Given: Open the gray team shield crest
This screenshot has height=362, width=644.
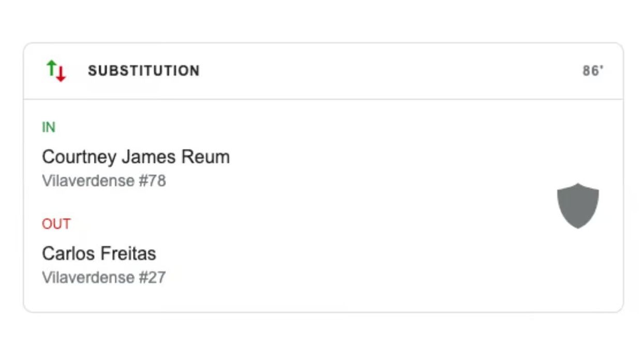Looking at the screenshot, I should pos(578,205).
